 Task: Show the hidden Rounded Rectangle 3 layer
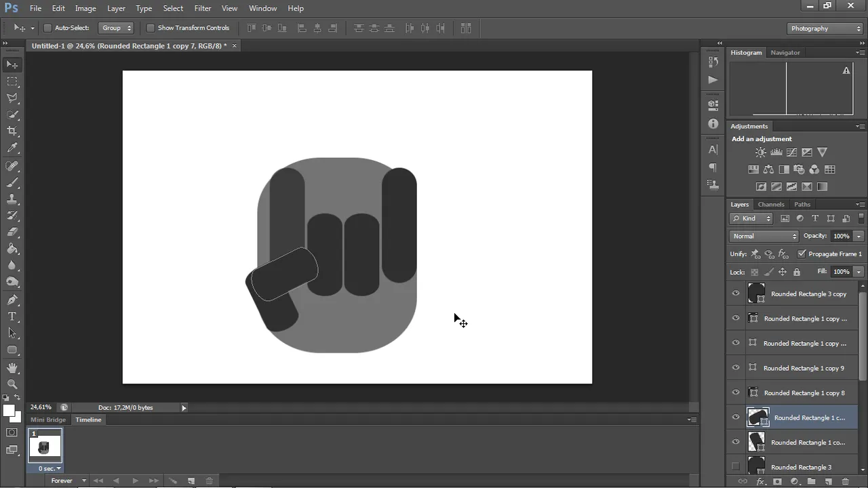736,466
